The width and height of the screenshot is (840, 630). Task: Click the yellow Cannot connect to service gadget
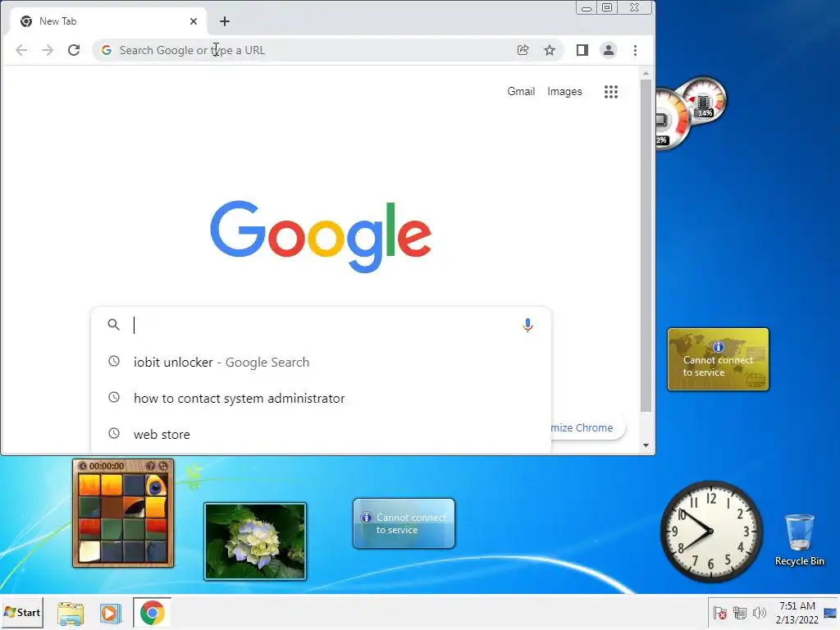(x=718, y=359)
